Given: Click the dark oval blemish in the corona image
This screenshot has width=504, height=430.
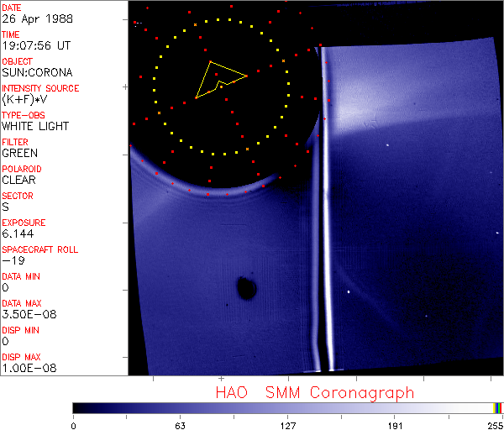Looking at the screenshot, I should click(246, 288).
